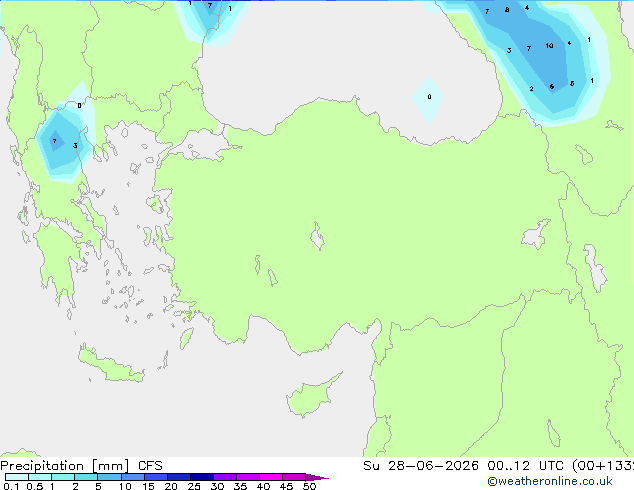Click the '8' precipitation value at top right
The height and width of the screenshot is (490, 634).
pyautogui.click(x=507, y=10)
